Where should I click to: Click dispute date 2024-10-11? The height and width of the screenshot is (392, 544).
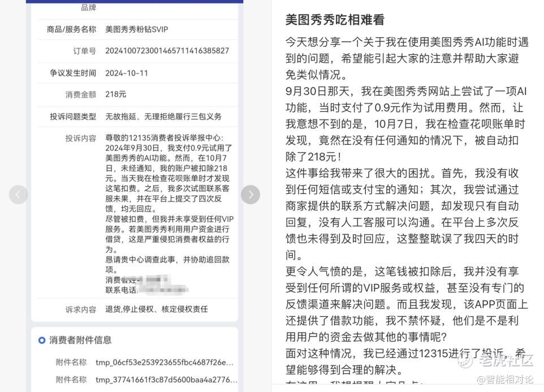tap(127, 73)
